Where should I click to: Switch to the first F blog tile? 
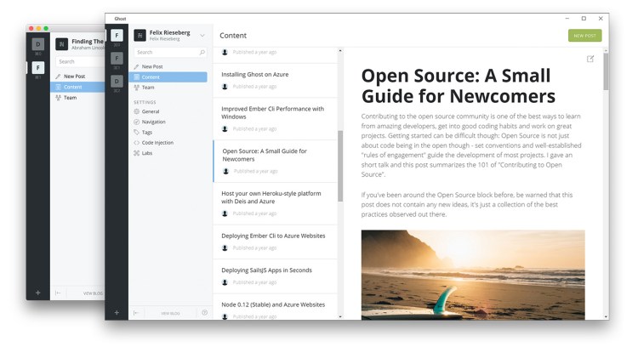117,36
